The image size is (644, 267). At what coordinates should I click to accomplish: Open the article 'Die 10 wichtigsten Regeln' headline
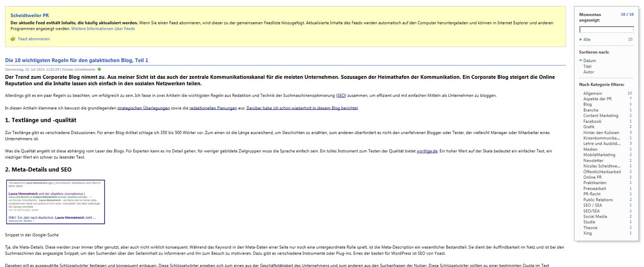coord(76,60)
